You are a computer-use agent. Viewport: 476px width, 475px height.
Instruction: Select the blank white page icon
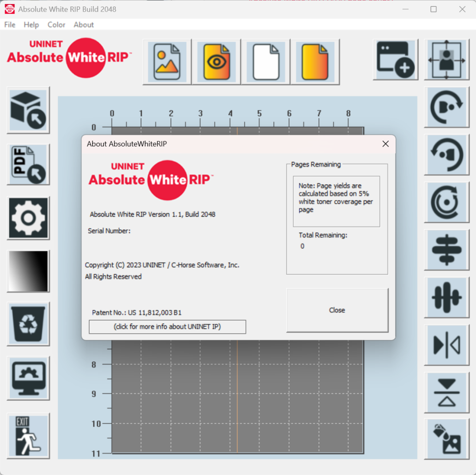[x=266, y=62]
